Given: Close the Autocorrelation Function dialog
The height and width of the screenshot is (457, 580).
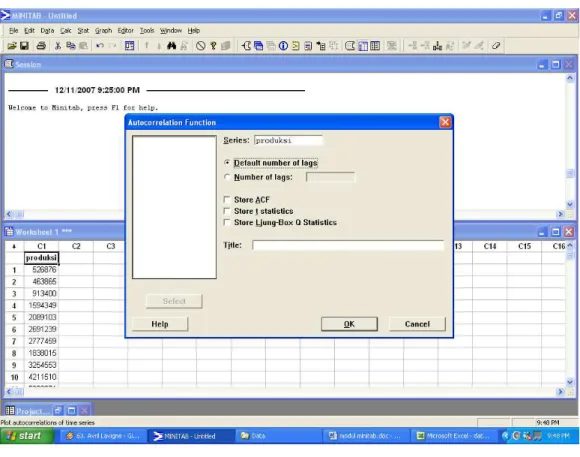Looking at the screenshot, I should 445,122.
